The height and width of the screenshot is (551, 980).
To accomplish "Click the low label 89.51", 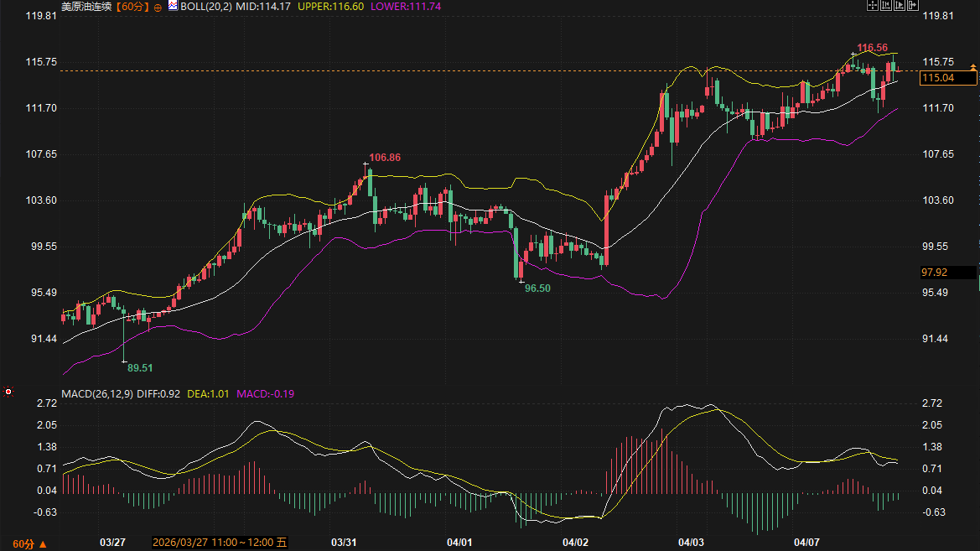I will [140, 367].
